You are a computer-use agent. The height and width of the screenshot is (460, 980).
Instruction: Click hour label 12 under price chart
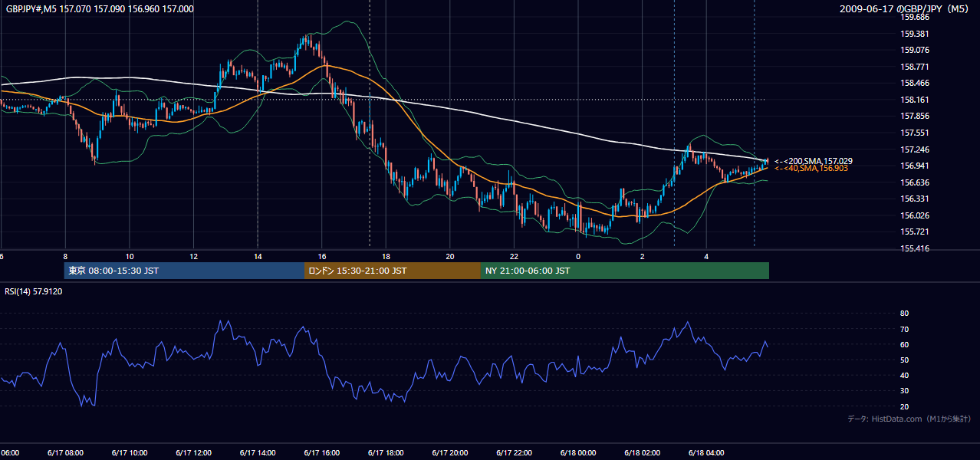[193, 257]
